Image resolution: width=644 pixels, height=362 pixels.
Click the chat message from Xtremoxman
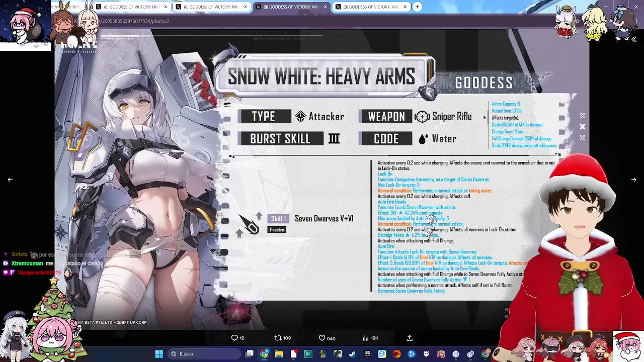(53, 263)
